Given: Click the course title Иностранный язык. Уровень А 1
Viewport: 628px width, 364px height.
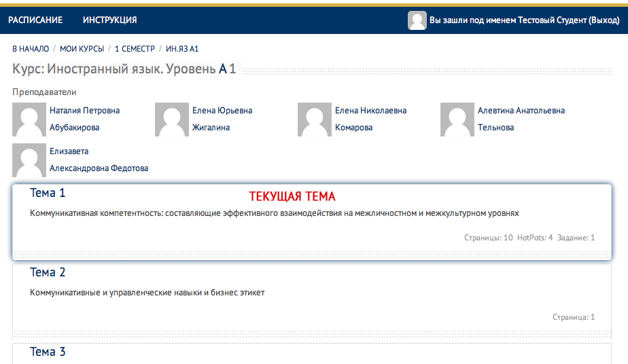Looking at the screenshot, I should click(141, 69).
